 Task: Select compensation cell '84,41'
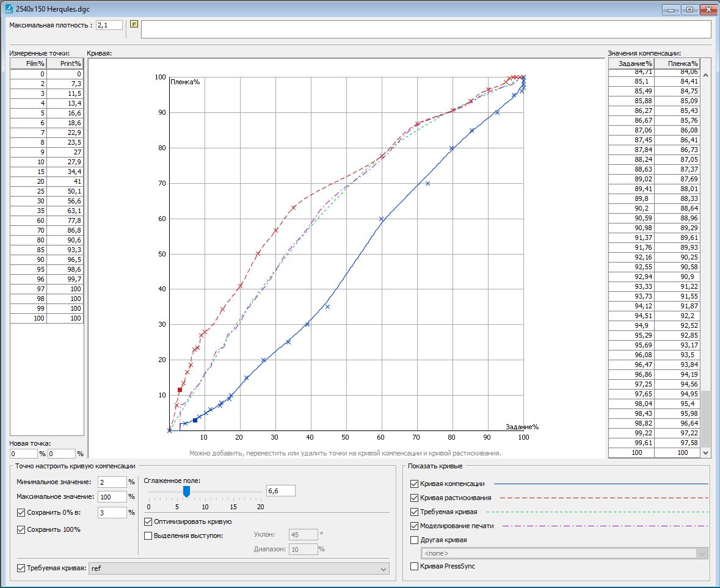click(677, 81)
